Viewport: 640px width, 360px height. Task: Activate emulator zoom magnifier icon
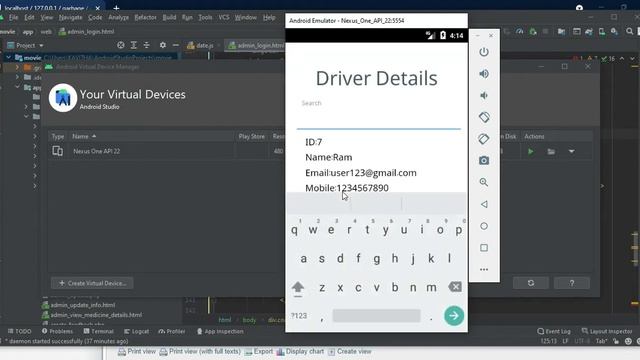tap(484, 182)
